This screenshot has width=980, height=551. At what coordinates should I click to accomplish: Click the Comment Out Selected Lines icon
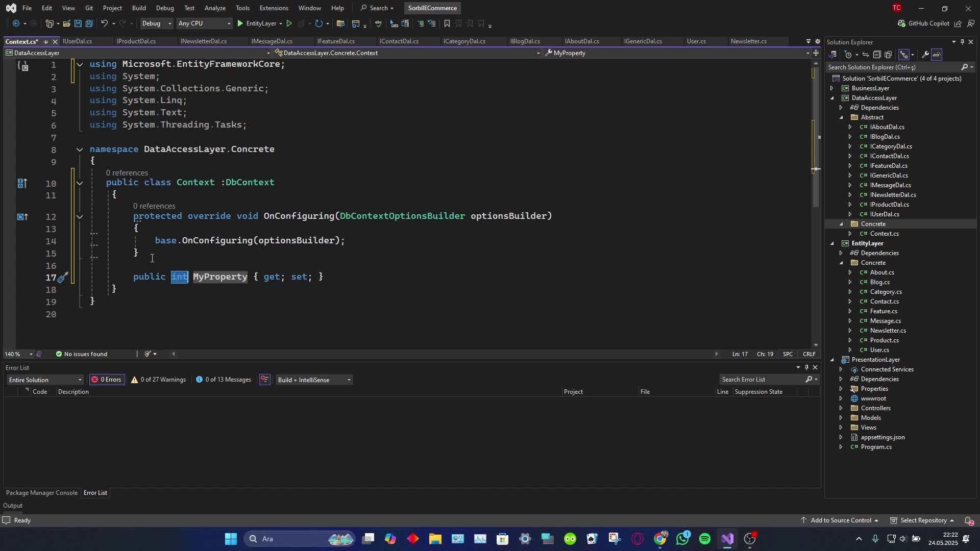421,23
